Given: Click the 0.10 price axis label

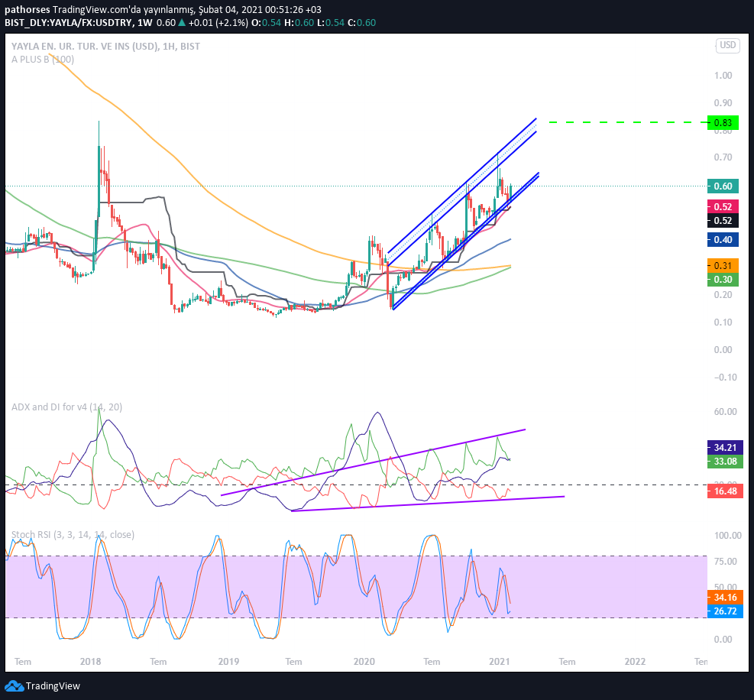Looking at the screenshot, I should coord(723,322).
